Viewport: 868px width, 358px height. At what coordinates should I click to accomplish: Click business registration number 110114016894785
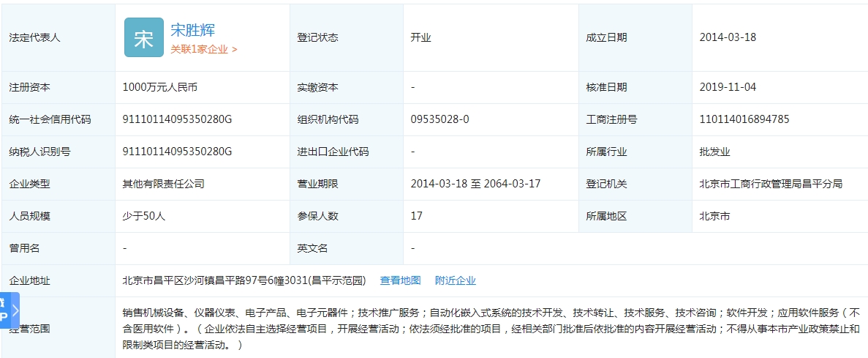[744, 119]
